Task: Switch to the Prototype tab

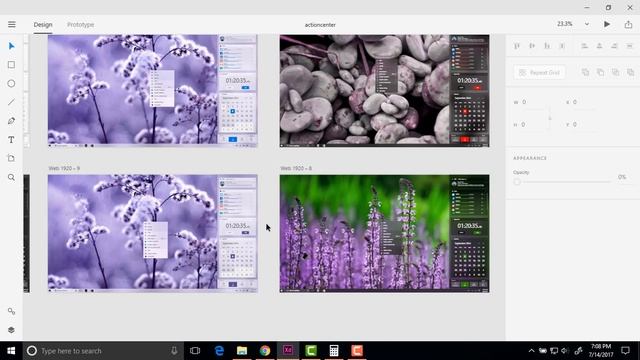Action: (x=80, y=25)
